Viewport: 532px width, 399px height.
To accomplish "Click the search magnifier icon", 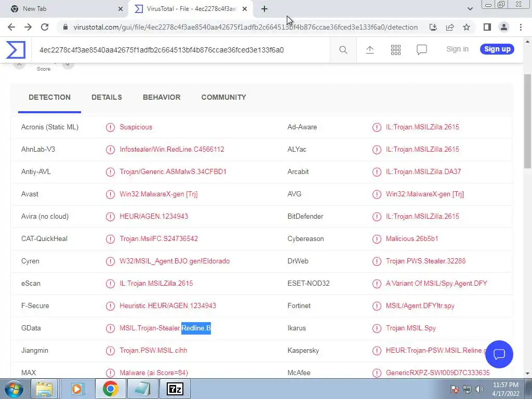I will [x=343, y=50].
